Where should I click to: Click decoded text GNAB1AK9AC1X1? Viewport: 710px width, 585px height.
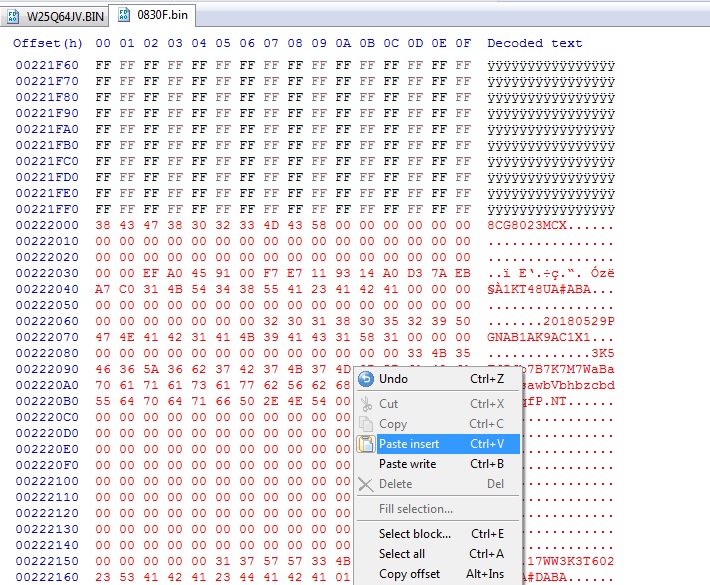pyautogui.click(x=539, y=337)
